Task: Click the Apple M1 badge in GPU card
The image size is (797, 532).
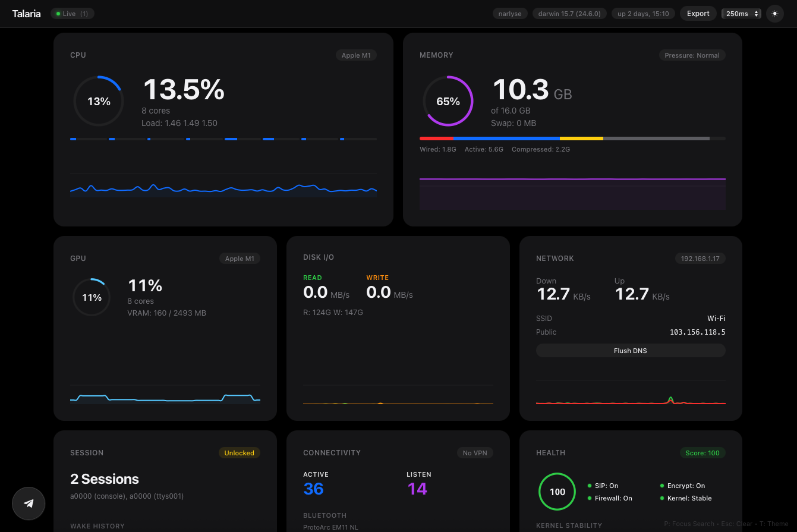Action: click(x=240, y=259)
